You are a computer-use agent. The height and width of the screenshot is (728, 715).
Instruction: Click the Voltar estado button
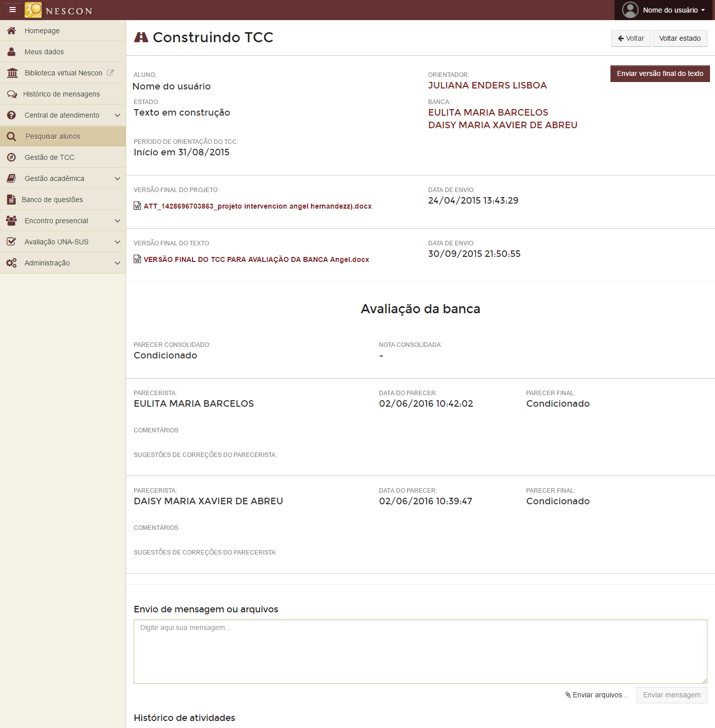pyautogui.click(x=680, y=38)
